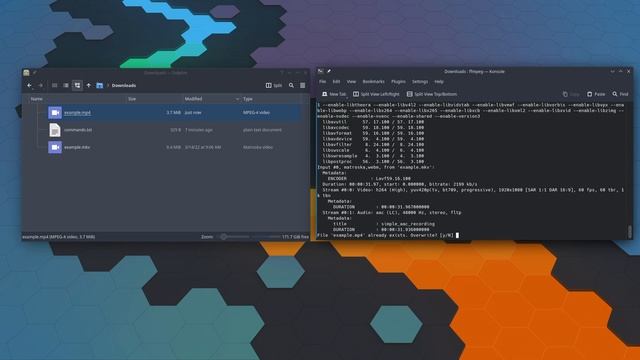Open Dolphin hamburger menu
640x360 pixels.
point(302,86)
